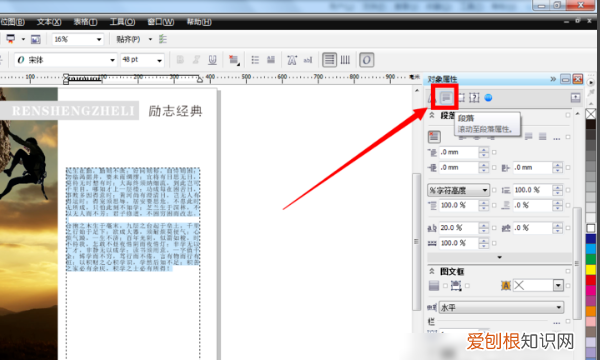Click the first-line indent .0 mm field
The image size is (600, 360).
pos(458,152)
